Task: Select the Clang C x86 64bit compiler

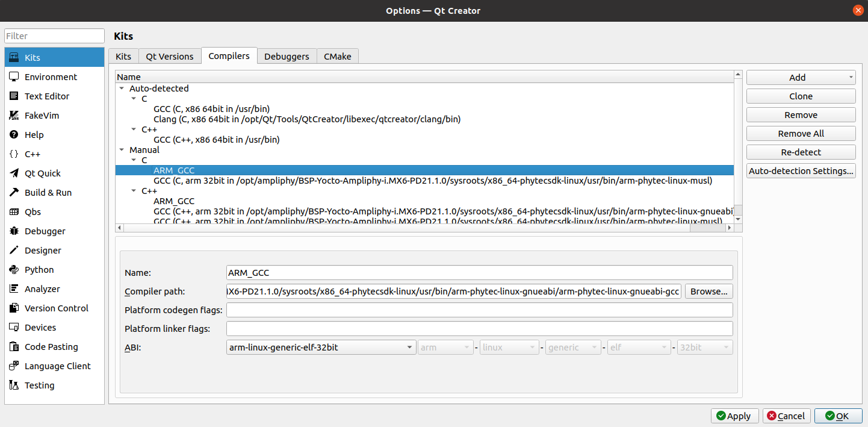Action: click(x=307, y=119)
